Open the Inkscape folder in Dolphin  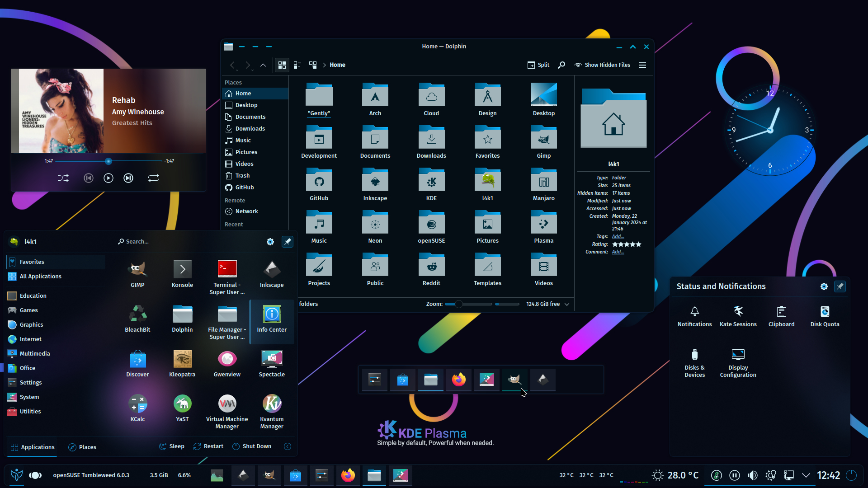click(375, 185)
